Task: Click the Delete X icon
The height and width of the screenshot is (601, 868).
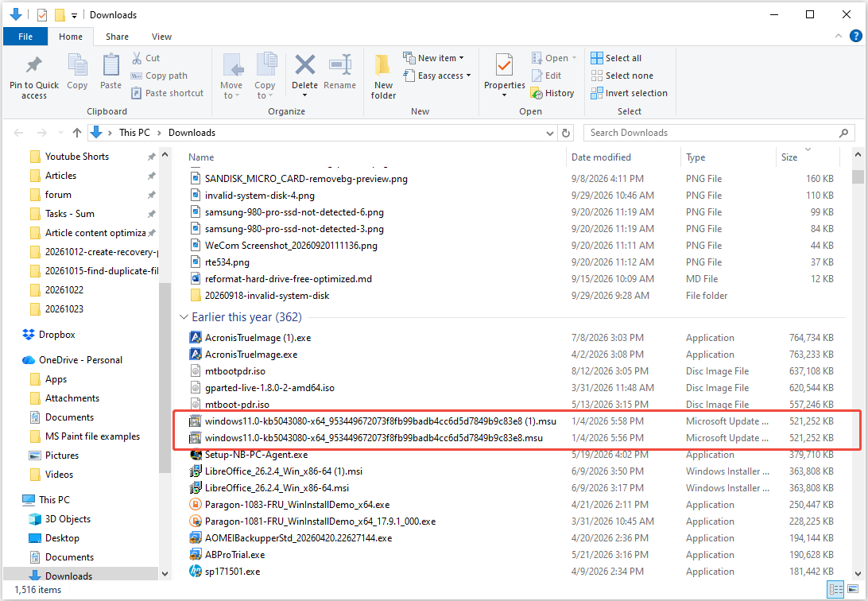Action: 304,64
